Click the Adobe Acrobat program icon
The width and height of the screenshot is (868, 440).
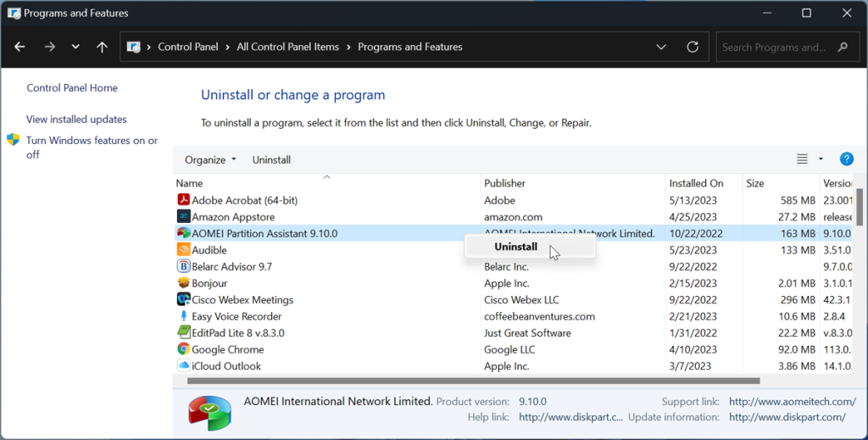183,199
